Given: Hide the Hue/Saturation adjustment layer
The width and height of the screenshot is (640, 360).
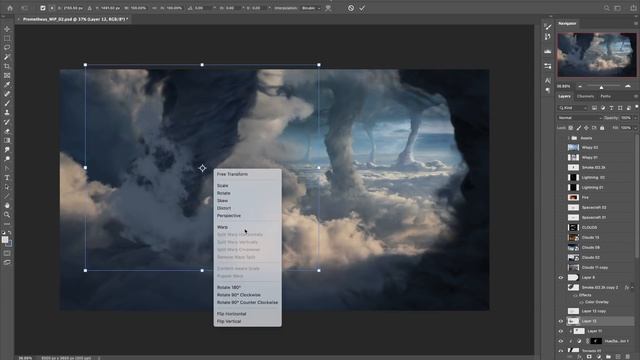Looking at the screenshot, I should (x=561, y=341).
